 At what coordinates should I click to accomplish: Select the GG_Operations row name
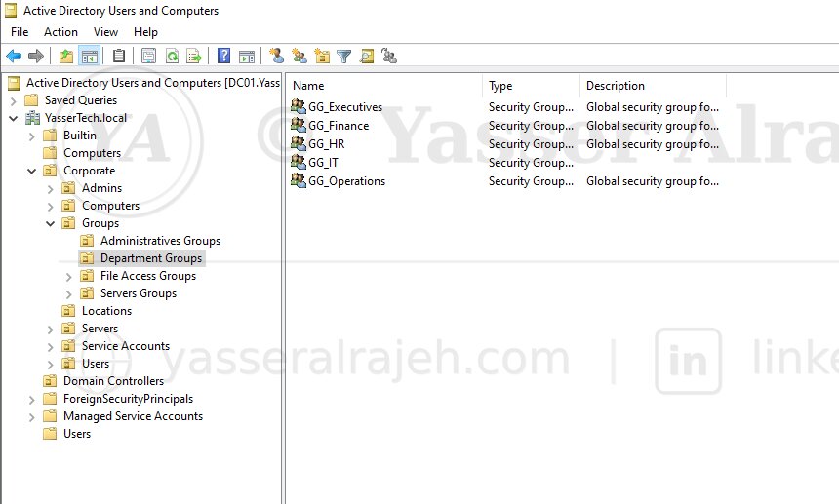(x=346, y=181)
